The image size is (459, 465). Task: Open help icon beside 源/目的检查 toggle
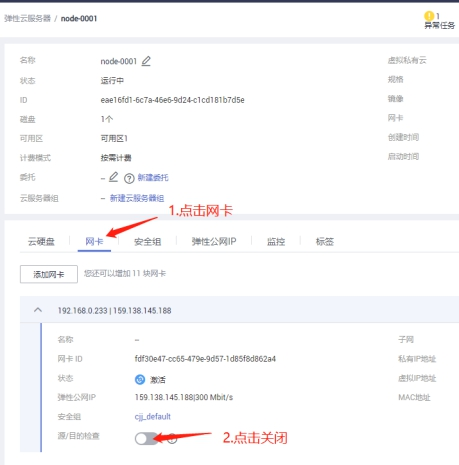tap(172, 438)
